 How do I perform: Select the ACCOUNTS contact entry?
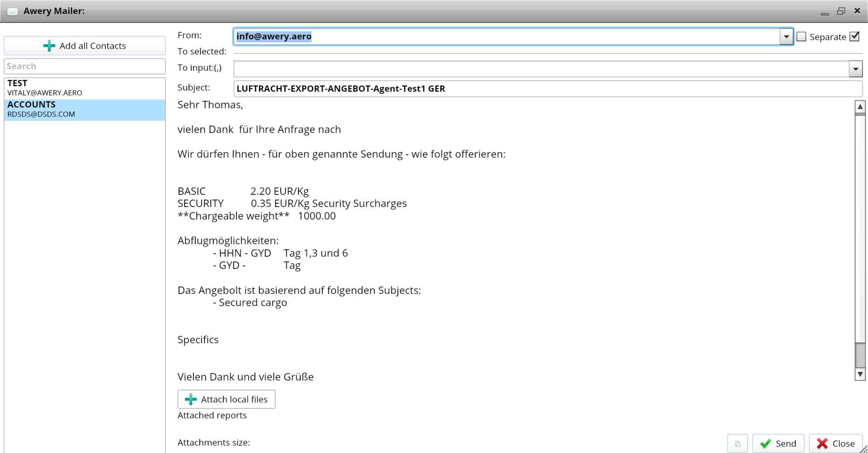pos(85,109)
